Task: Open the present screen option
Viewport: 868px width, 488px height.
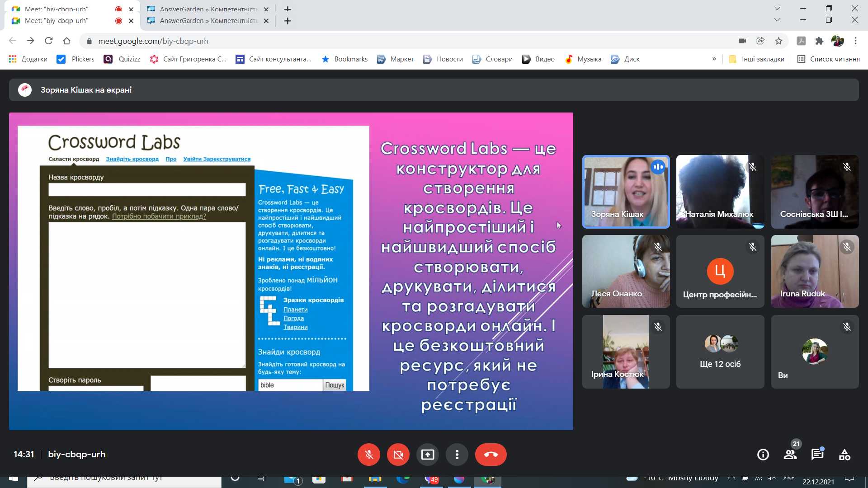Action: [x=428, y=455]
